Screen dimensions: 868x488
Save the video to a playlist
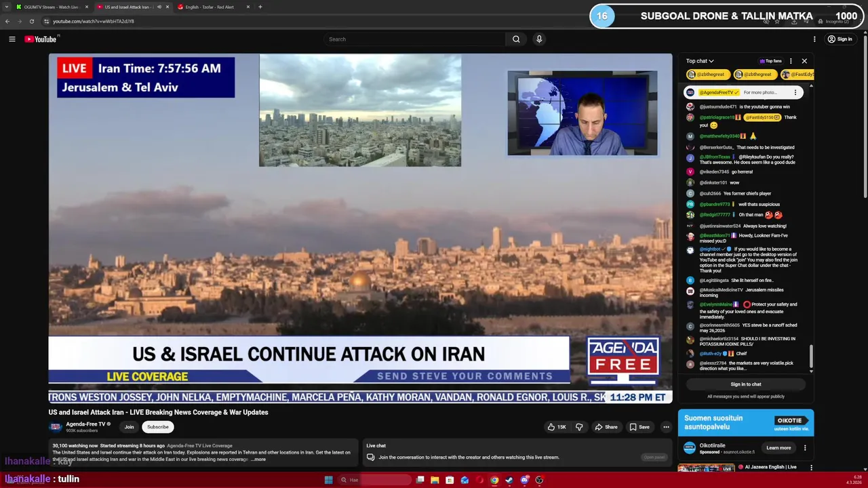point(639,427)
